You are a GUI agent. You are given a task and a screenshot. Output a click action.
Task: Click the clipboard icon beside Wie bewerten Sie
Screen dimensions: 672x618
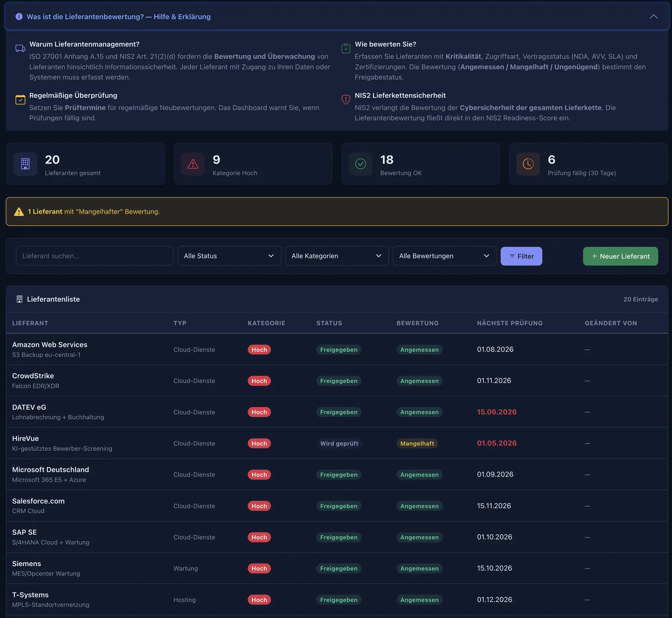point(346,48)
